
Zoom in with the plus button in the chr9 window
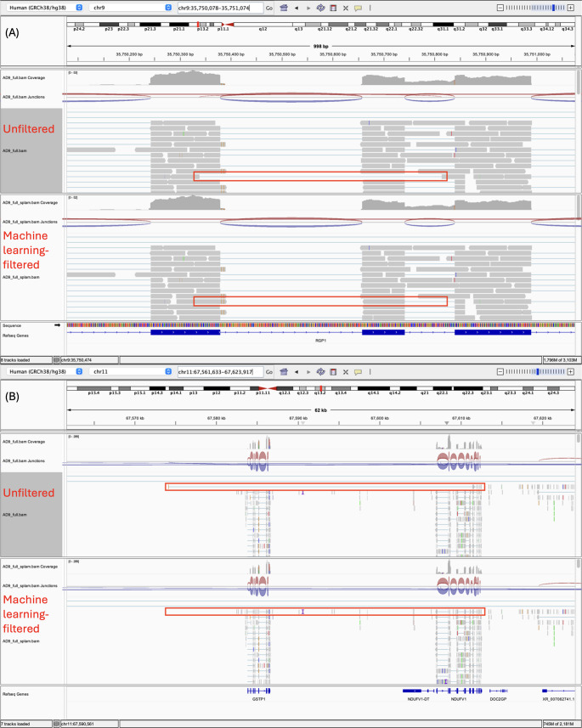(x=570, y=8)
